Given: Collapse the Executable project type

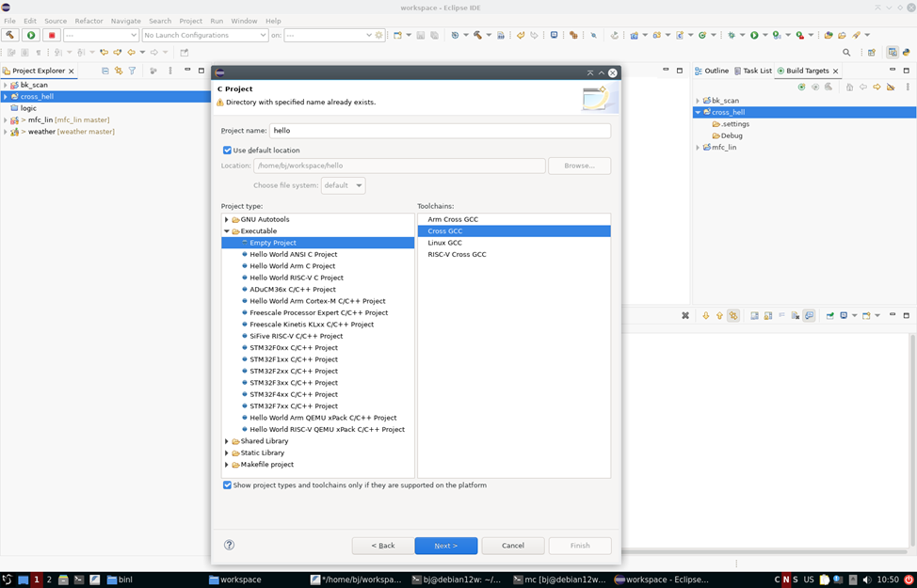Looking at the screenshot, I should [x=225, y=230].
